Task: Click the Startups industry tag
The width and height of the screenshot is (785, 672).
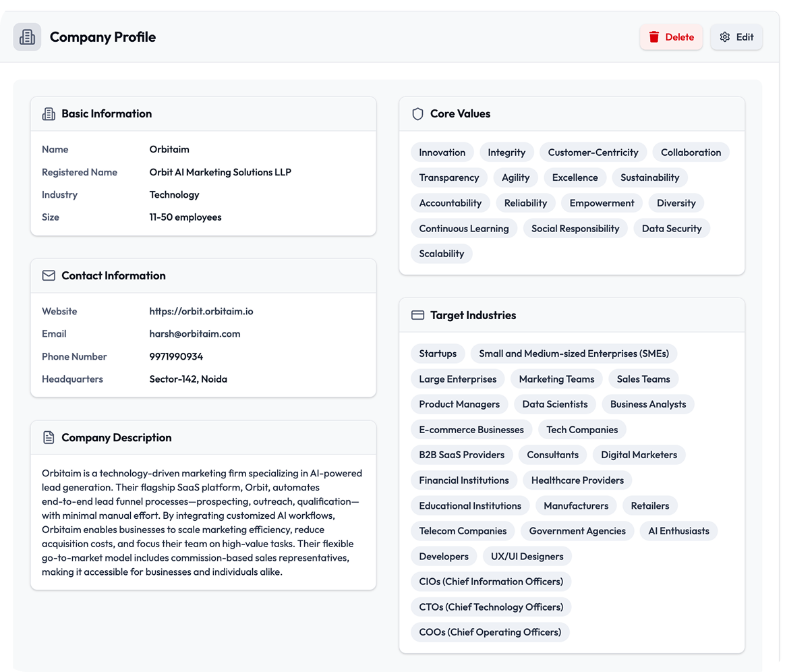Action: pyautogui.click(x=438, y=354)
